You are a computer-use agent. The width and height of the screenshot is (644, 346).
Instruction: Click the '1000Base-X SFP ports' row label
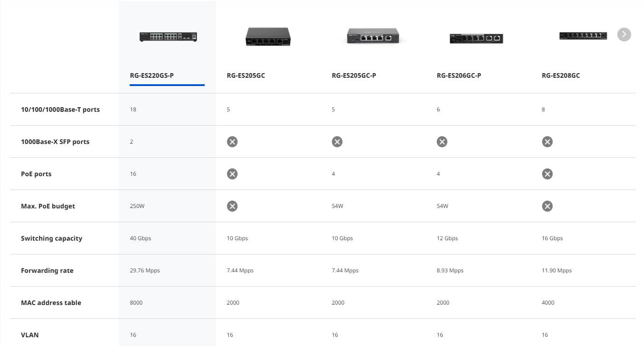click(x=55, y=142)
